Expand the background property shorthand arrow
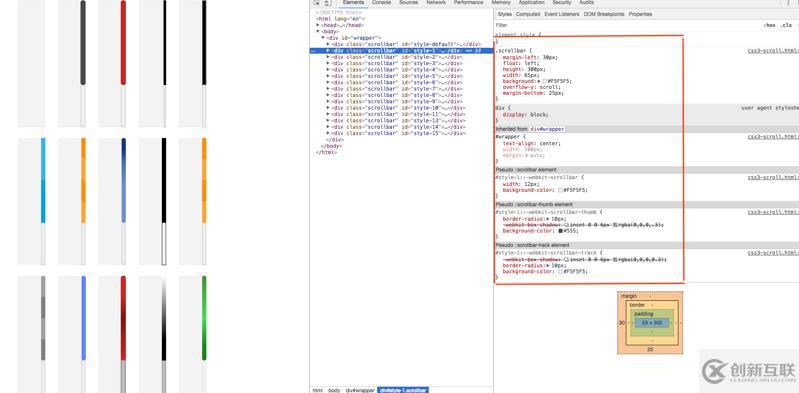 tap(539, 81)
